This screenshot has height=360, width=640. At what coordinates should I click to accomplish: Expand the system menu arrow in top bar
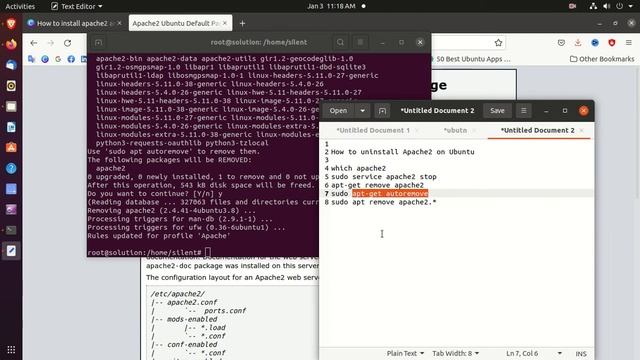pyautogui.click(x=631, y=6)
